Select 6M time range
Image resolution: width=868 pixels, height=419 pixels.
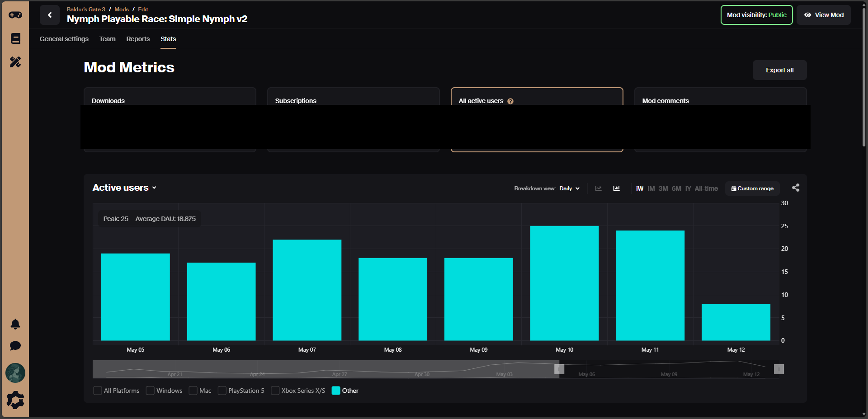(x=676, y=188)
